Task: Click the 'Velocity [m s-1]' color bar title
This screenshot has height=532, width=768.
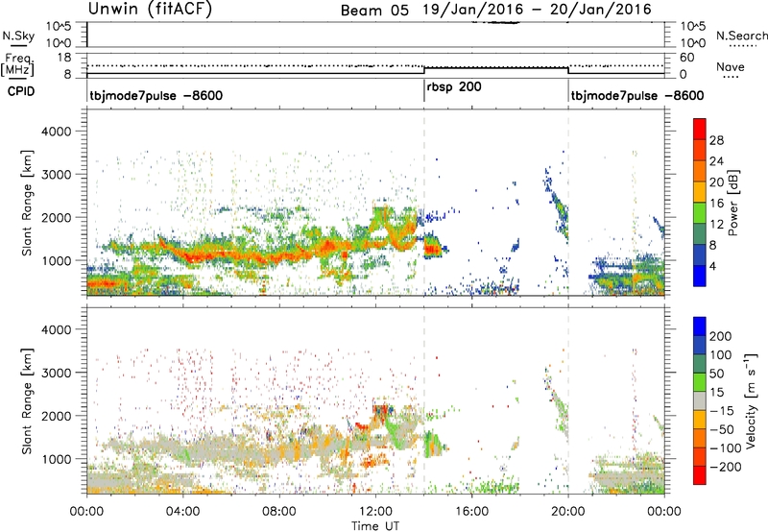Action: [751, 401]
